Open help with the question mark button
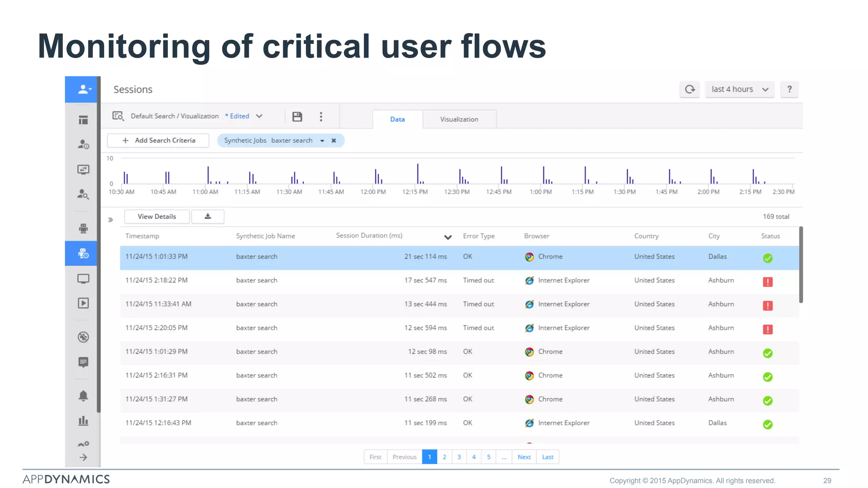Image resolution: width=868 pixels, height=488 pixels. pos(789,89)
